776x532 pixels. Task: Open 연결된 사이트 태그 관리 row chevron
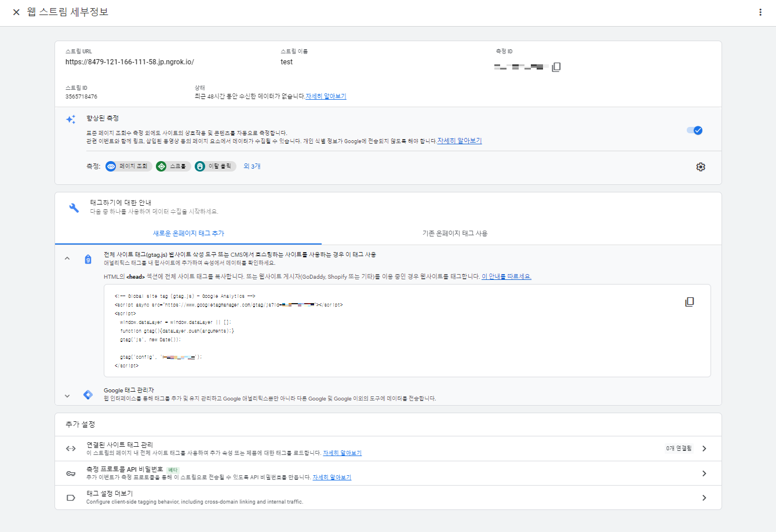click(x=704, y=449)
